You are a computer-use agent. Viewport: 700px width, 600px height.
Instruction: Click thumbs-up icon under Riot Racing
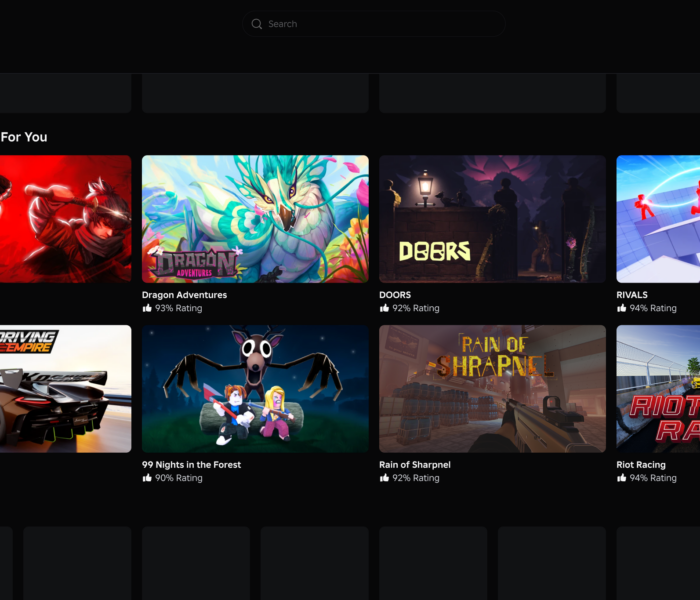[x=621, y=478]
